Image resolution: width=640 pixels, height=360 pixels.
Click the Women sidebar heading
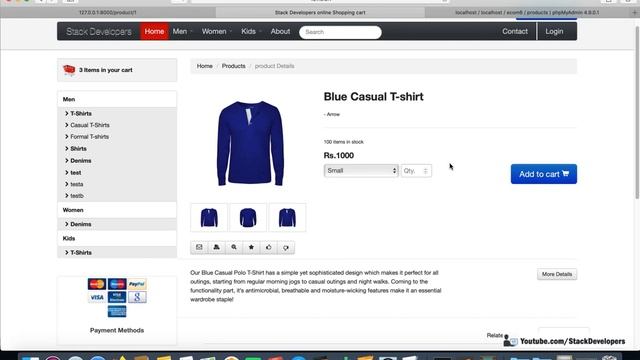(73, 210)
